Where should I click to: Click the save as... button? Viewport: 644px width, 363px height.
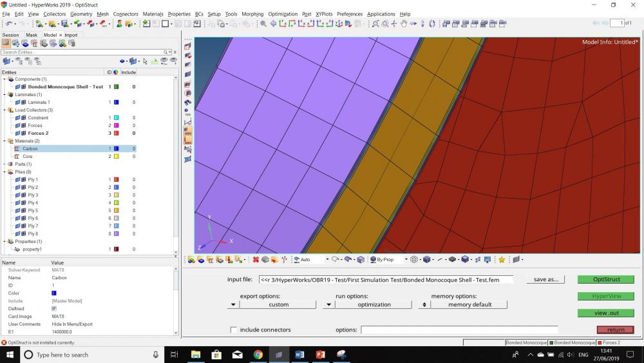pyautogui.click(x=546, y=280)
